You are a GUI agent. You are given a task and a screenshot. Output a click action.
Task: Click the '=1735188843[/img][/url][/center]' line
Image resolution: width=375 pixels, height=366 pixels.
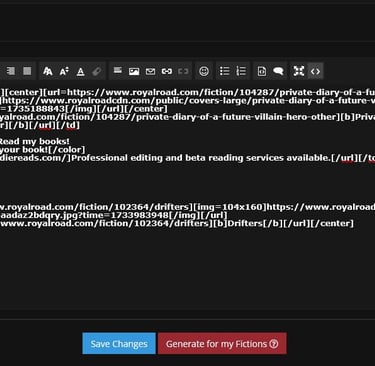[83, 109]
